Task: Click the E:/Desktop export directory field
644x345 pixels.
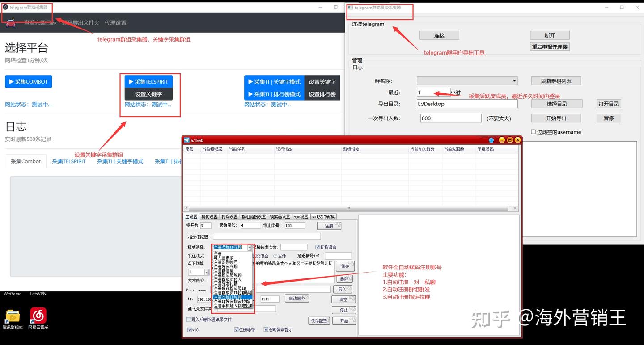Action: (x=466, y=104)
